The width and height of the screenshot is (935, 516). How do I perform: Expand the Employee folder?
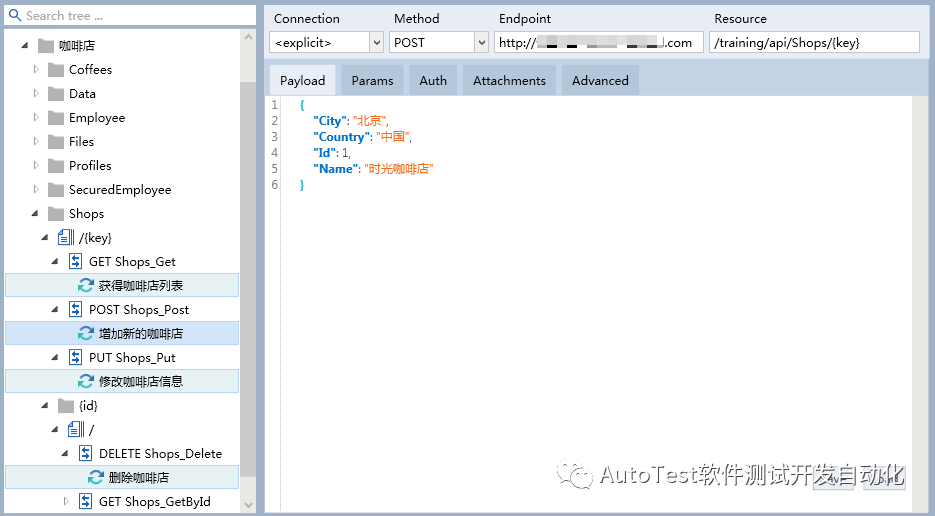[36, 117]
